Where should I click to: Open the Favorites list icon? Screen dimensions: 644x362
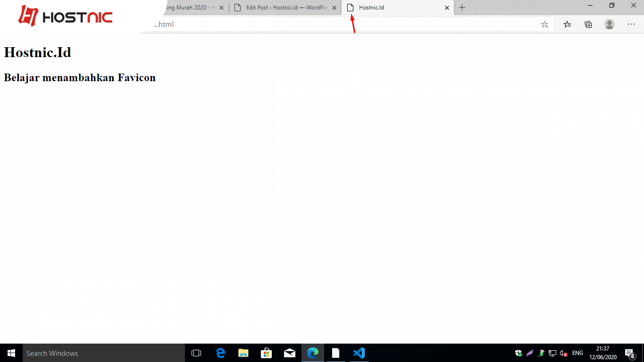(567, 24)
